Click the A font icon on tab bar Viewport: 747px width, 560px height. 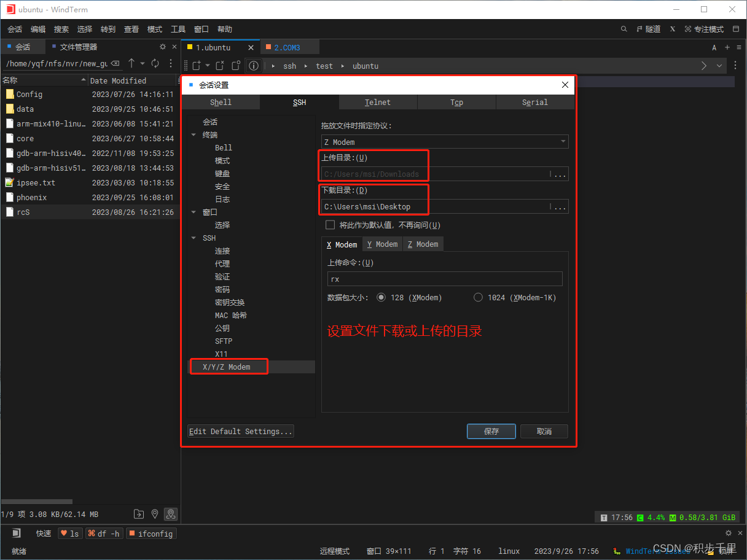714,47
